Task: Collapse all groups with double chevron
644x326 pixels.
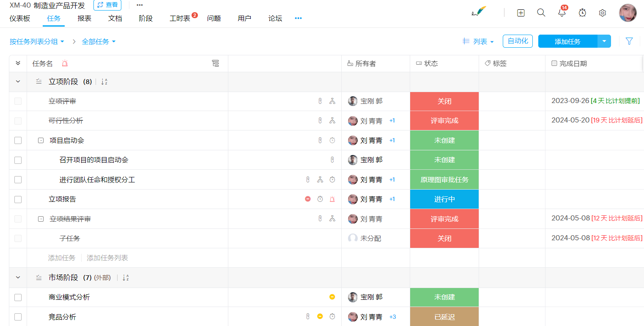Action: pos(18,63)
